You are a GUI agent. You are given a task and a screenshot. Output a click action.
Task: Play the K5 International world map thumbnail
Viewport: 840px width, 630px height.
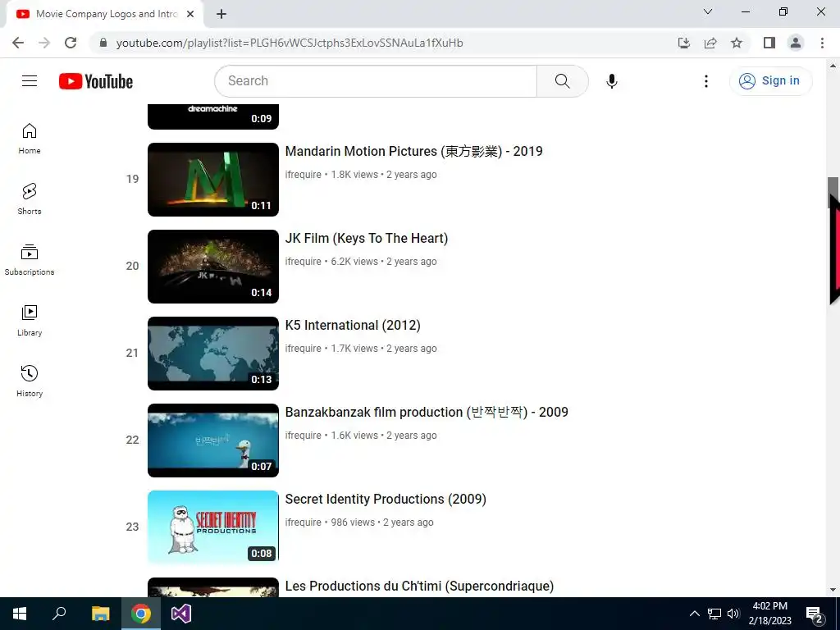[x=213, y=354]
